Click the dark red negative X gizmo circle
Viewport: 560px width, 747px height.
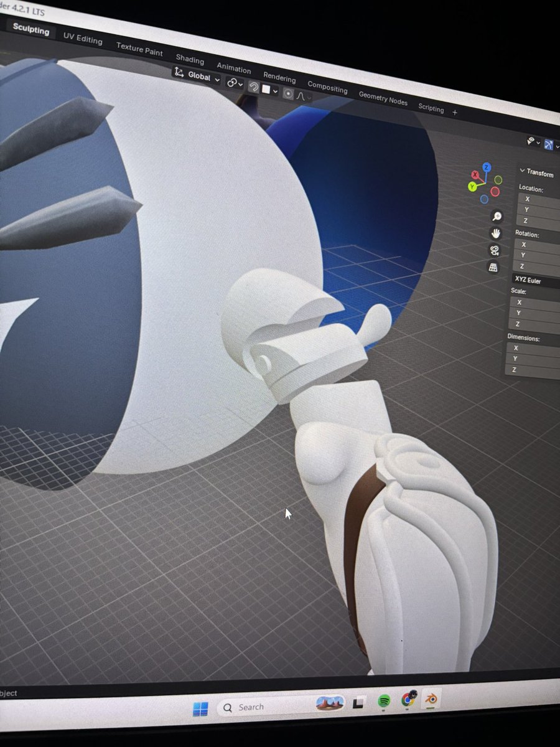coord(495,192)
